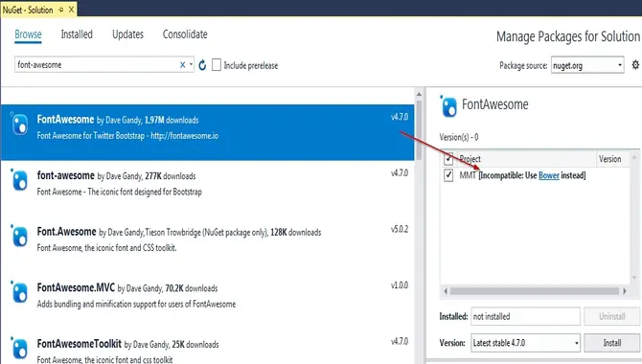
Task: Open the Version dropdown Latest stable 4.7.0
Action: [577, 343]
